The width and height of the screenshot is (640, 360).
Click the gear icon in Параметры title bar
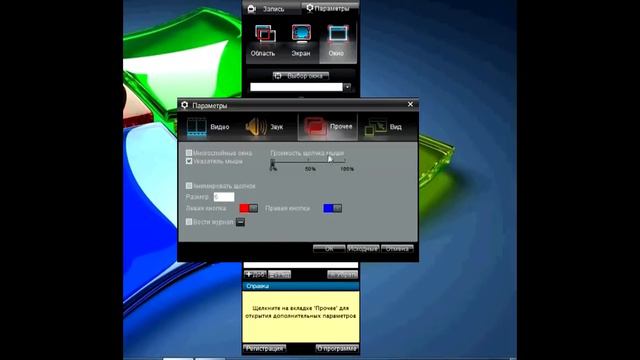click(184, 105)
